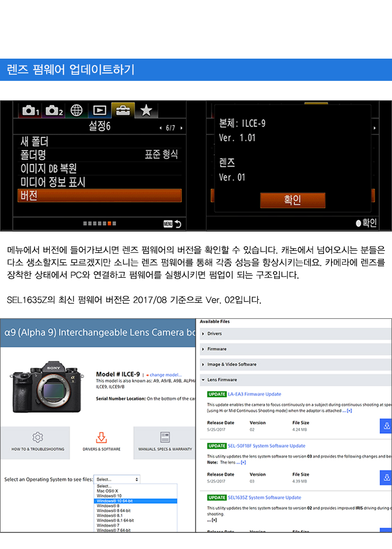Select highlighted 버전 menu item
Image resolution: width=392 pixels, height=549 pixels.
pyautogui.click(x=99, y=196)
